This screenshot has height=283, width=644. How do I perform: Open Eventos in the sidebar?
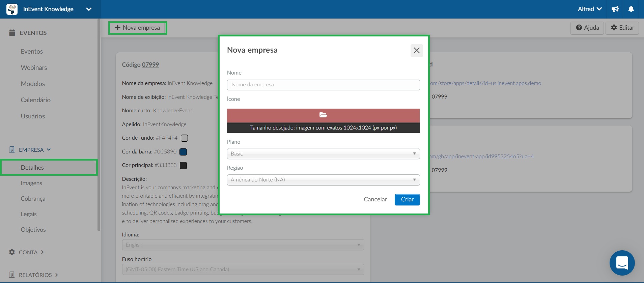(x=32, y=51)
